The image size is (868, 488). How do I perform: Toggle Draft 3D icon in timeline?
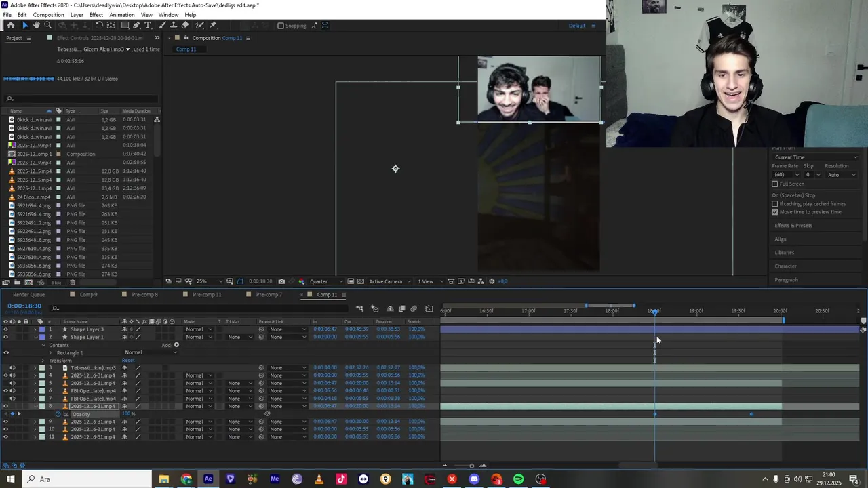pos(374,309)
